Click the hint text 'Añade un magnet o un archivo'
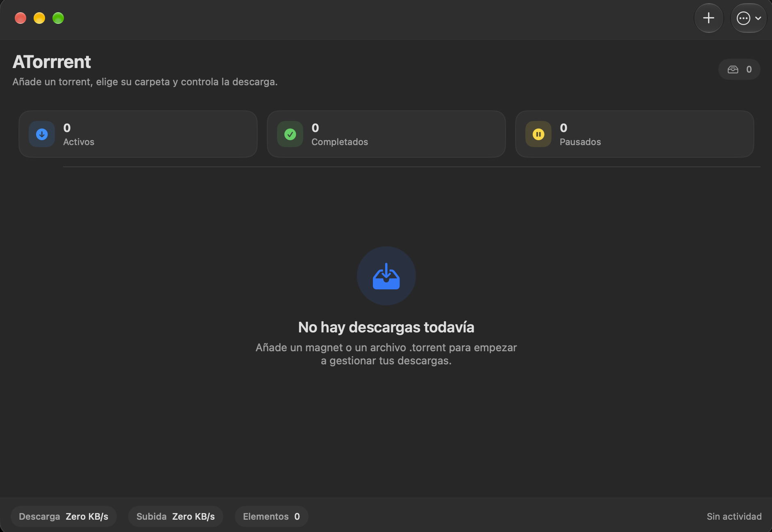772x532 pixels. point(386,354)
